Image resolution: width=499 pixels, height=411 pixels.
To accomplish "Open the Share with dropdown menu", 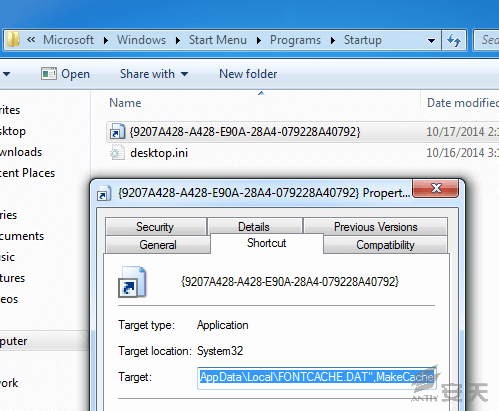I will (x=154, y=74).
